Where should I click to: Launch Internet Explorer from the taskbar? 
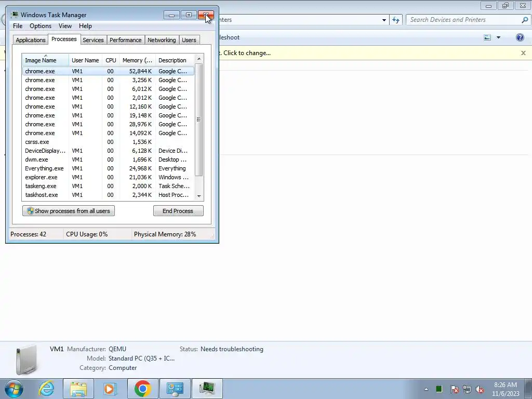point(46,389)
